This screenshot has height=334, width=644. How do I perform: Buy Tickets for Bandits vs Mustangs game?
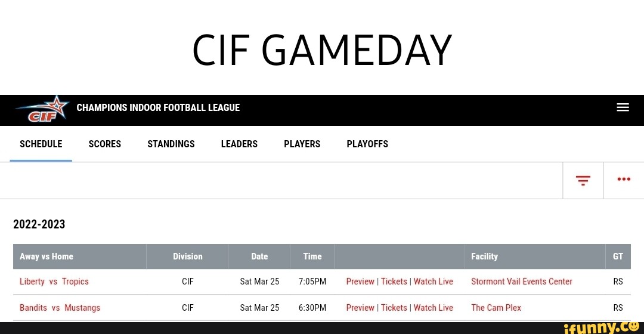(x=394, y=308)
